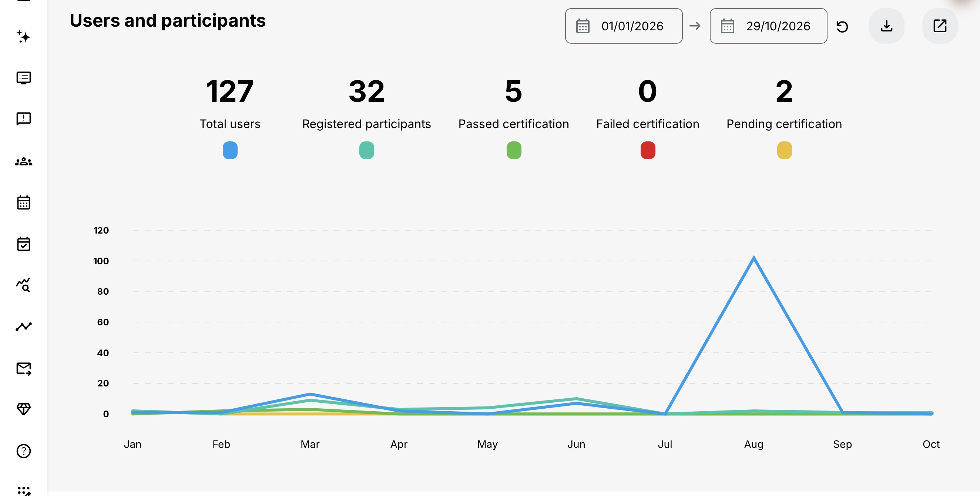
Task: Click the August peak on the blue line
Action: [x=754, y=258]
